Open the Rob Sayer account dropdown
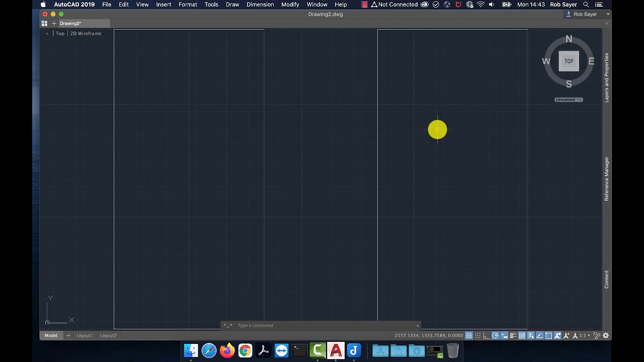This screenshot has width=644, height=362. [x=588, y=14]
